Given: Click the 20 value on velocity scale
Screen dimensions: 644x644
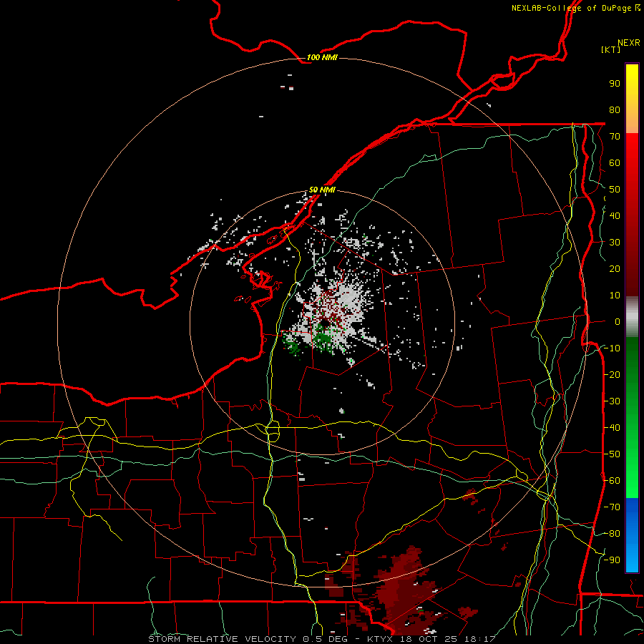Looking at the screenshot, I should click(x=615, y=269).
